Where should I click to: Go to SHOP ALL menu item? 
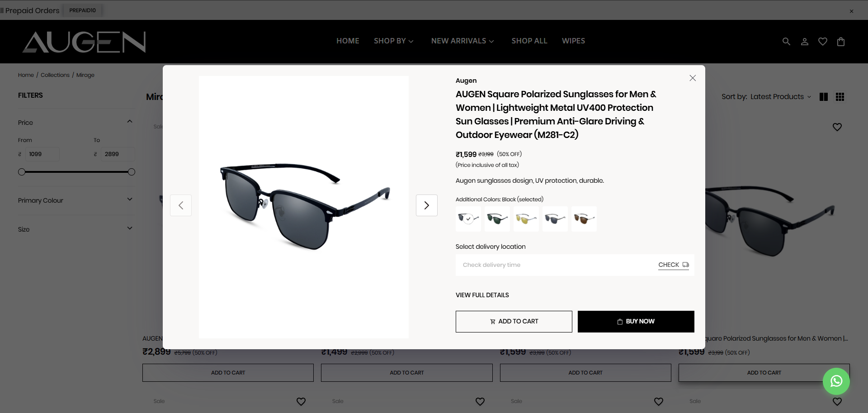click(529, 41)
